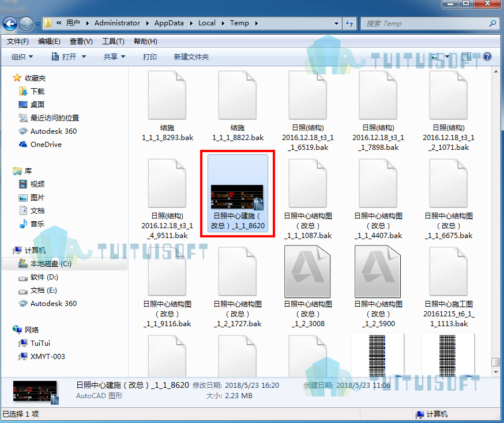
Task: Open the 编辑(E) menu
Action: point(49,41)
